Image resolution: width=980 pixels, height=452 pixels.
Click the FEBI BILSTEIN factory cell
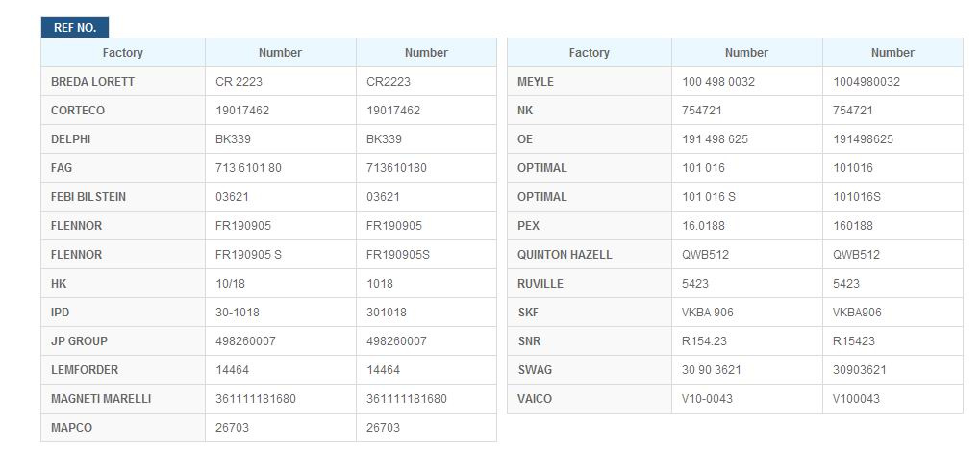(123, 196)
